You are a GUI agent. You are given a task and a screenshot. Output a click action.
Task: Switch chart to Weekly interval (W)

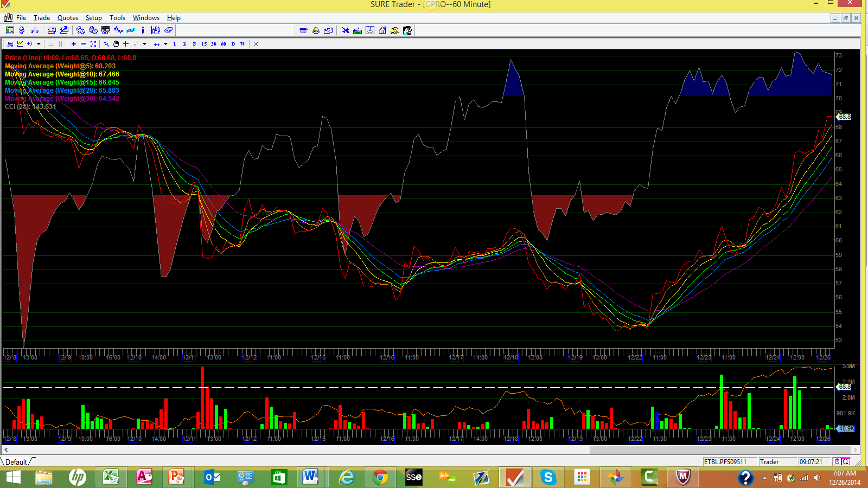[x=242, y=44]
